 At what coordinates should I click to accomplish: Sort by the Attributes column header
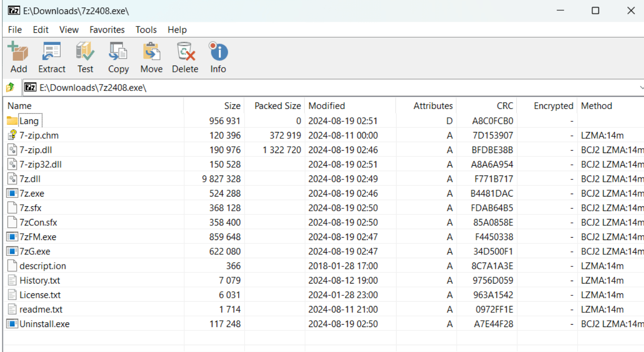click(426, 106)
